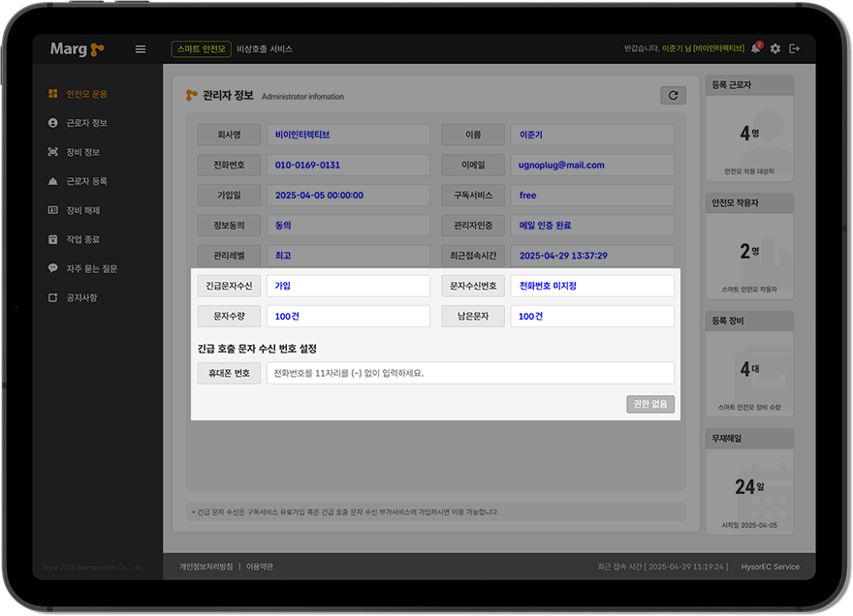
Task: Click the 장비 해제 card icon
Action: tap(52, 210)
